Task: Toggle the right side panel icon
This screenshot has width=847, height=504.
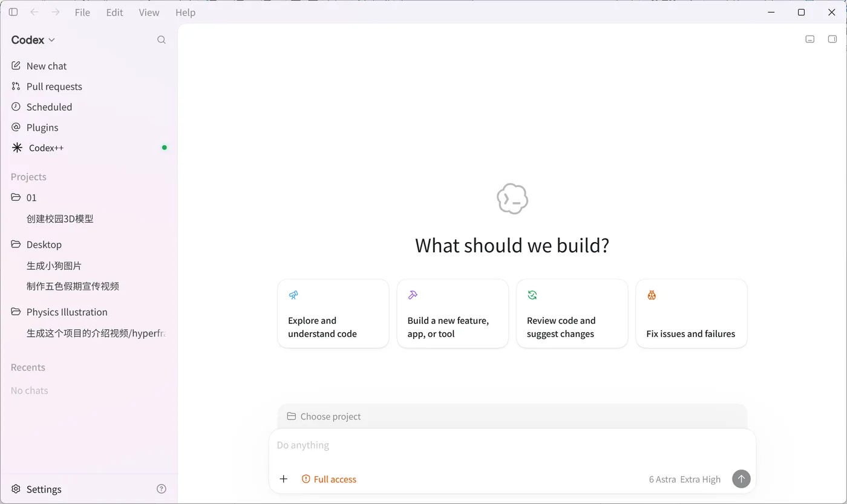Action: click(x=832, y=39)
